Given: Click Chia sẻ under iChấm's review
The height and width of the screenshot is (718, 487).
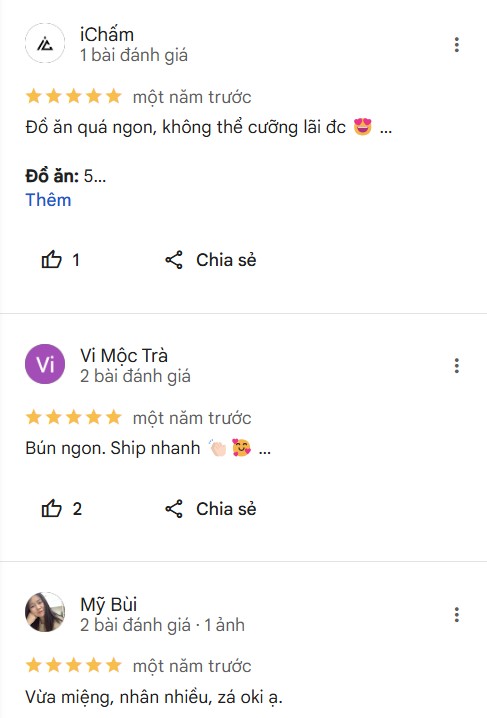Looking at the screenshot, I should coord(226,260).
